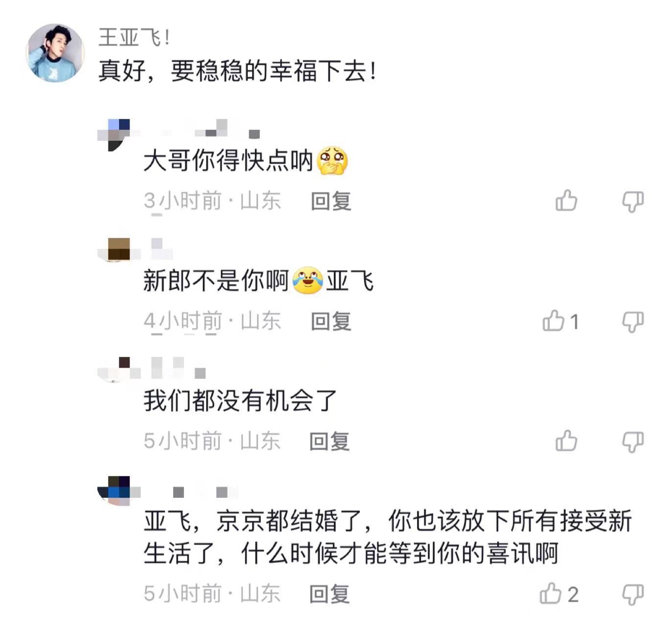Open 王亚飞's profile avatar
This screenshot has height=626, width=672.
[x=55, y=52]
